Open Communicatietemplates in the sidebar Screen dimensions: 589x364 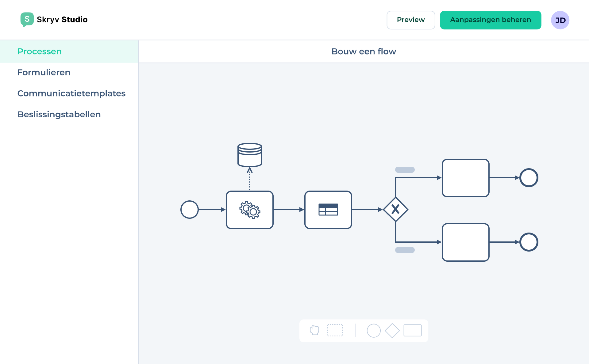[x=71, y=93]
